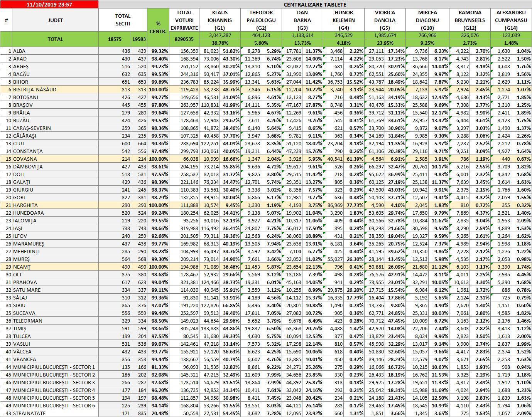Select the MUNICIPIUL BUCUREȘTI - SECTOR 1 cell
The height and width of the screenshot is (417, 532).
[55, 367]
